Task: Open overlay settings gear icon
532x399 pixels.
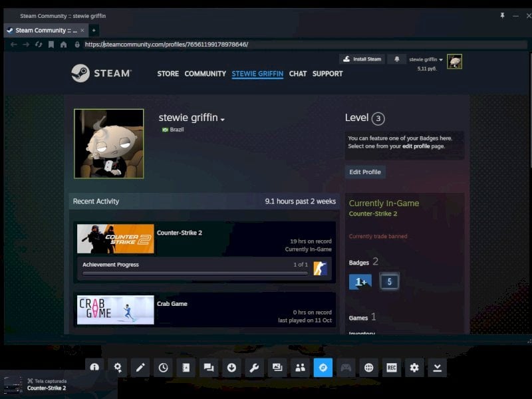Action: pyautogui.click(x=414, y=368)
